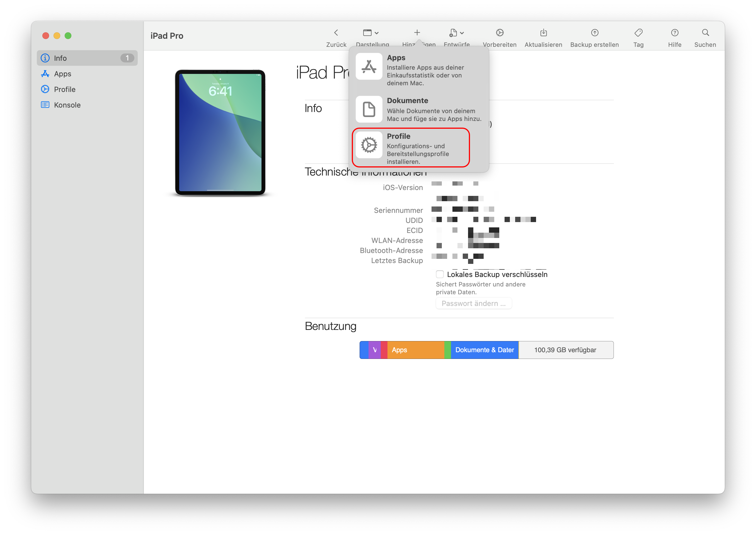Enable Lokales Backup verschlüsseln checkbox
The image size is (756, 535).
coord(440,274)
